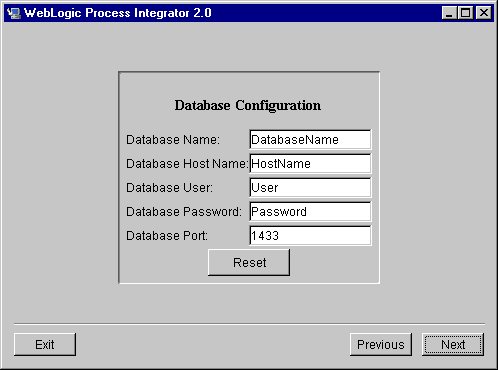Click the 'Database Password:' label

coord(184,212)
